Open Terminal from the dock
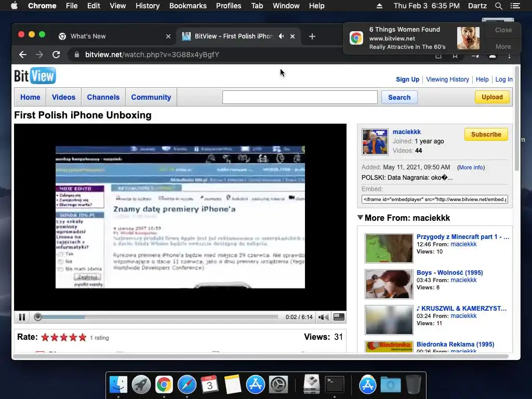Viewport: 532px width, 399px height. [x=335, y=385]
